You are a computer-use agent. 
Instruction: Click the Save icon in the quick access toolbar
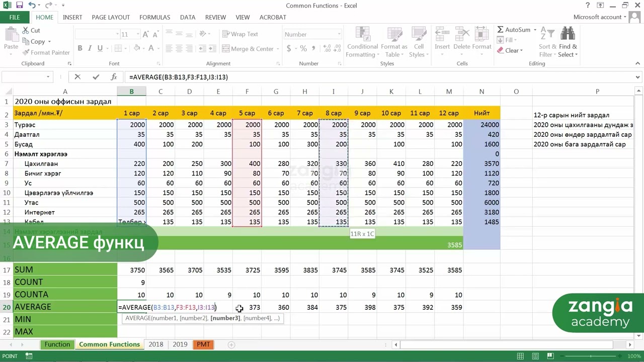[x=20, y=6]
